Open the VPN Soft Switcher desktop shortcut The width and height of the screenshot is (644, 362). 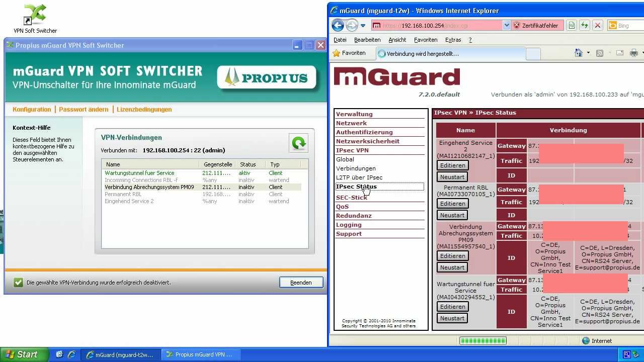[35, 19]
